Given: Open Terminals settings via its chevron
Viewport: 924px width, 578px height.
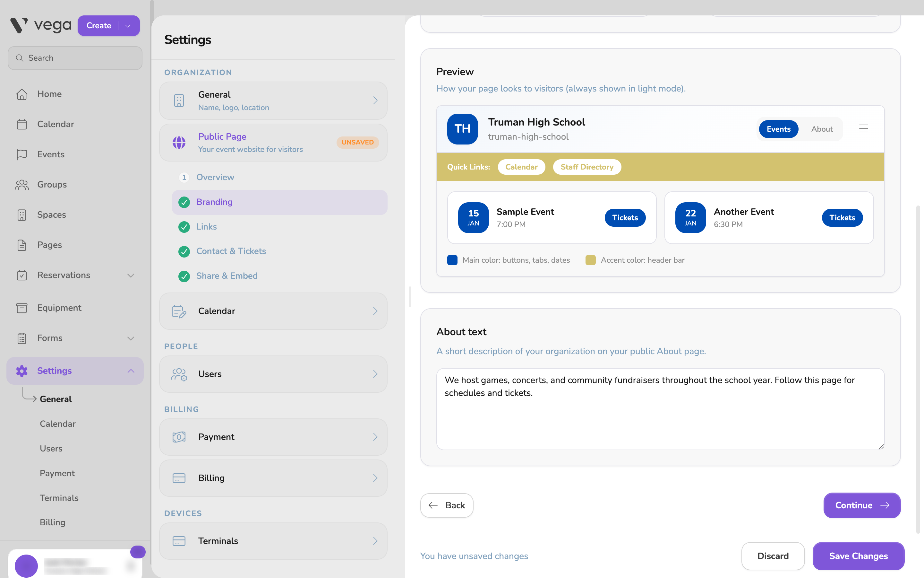Looking at the screenshot, I should 375,541.
